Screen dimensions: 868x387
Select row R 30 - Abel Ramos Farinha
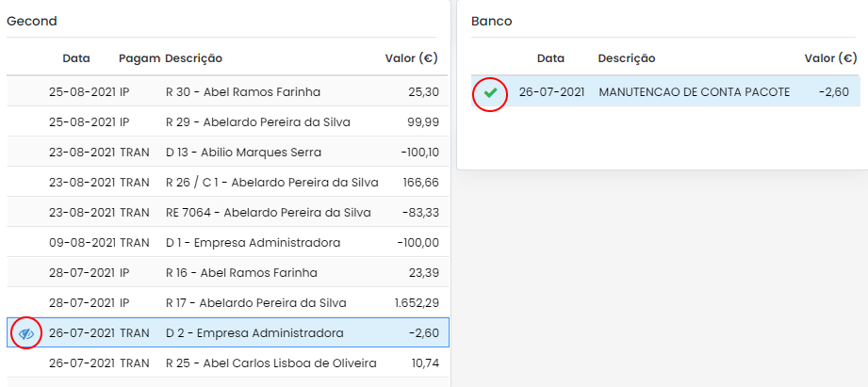(228, 91)
